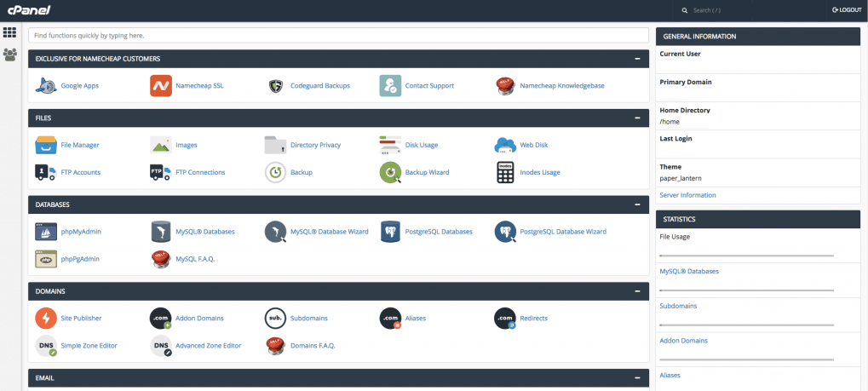
Task: Click the PostgreSQL Databases elephant icon
Action: coord(390,232)
